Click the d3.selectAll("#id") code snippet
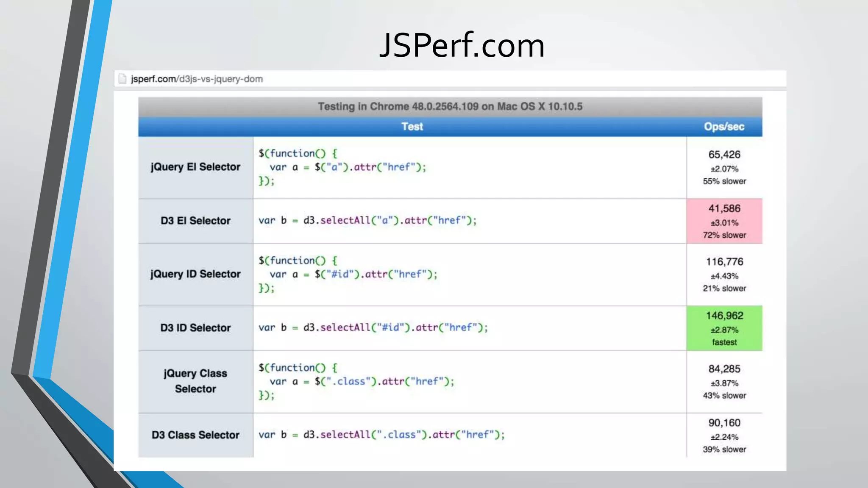The image size is (868, 488). coord(373,328)
